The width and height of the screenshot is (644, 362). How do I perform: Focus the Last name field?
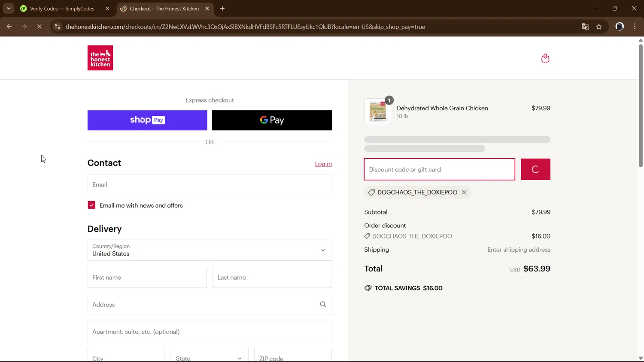click(x=272, y=278)
